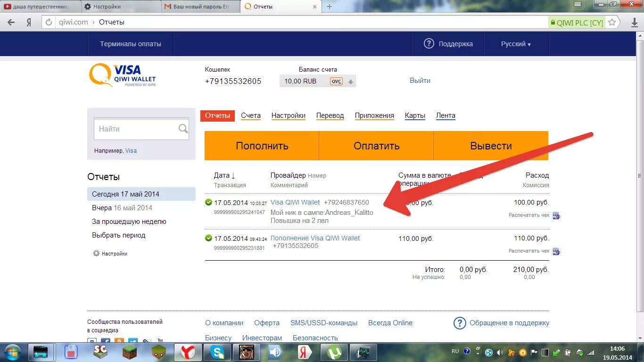
Task: Open the Настройки navigation tab
Action: click(x=289, y=115)
